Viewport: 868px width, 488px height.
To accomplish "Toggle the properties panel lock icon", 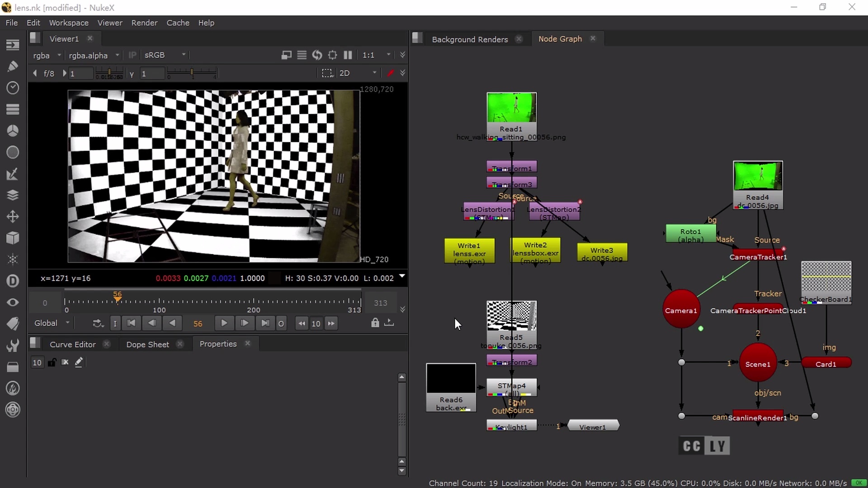I will [52, 362].
